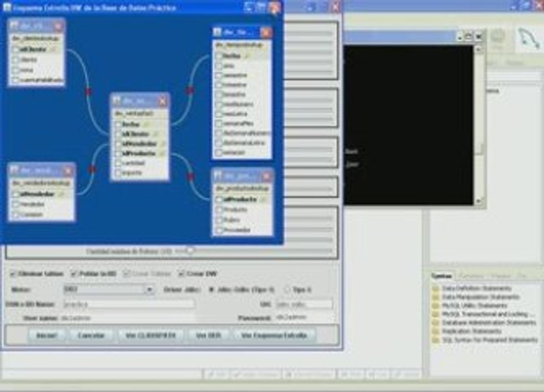The image size is (544, 392).
Task: Click the Esquema Estrella window title icon
Action: pyautogui.click(x=7, y=7)
